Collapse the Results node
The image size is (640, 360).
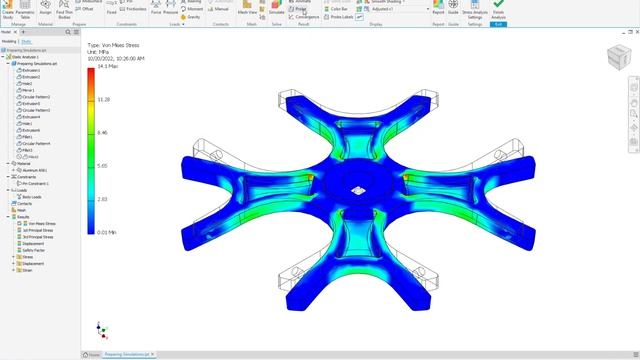click(8, 217)
